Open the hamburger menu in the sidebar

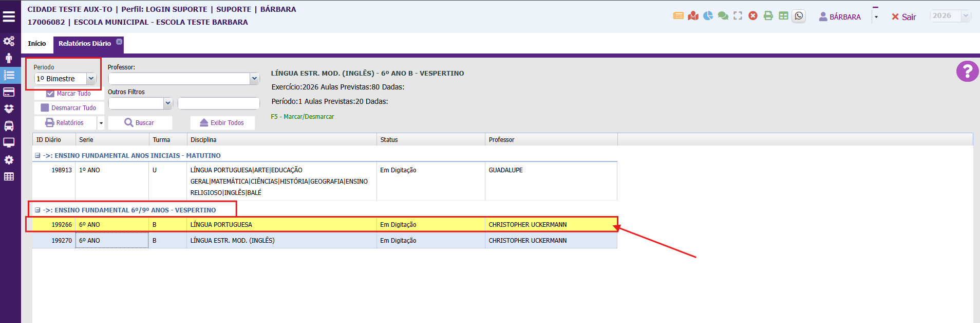point(9,16)
